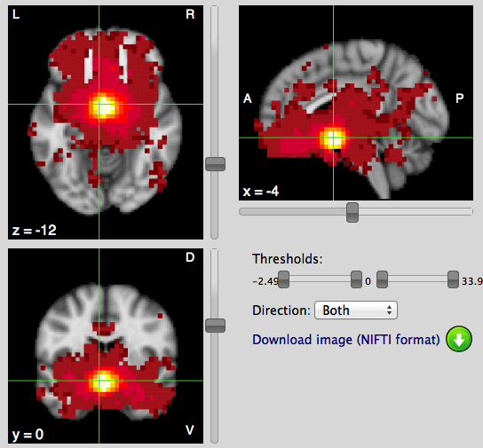Click the green download arrow icon
This screenshot has height=448, width=483.
pyautogui.click(x=459, y=339)
